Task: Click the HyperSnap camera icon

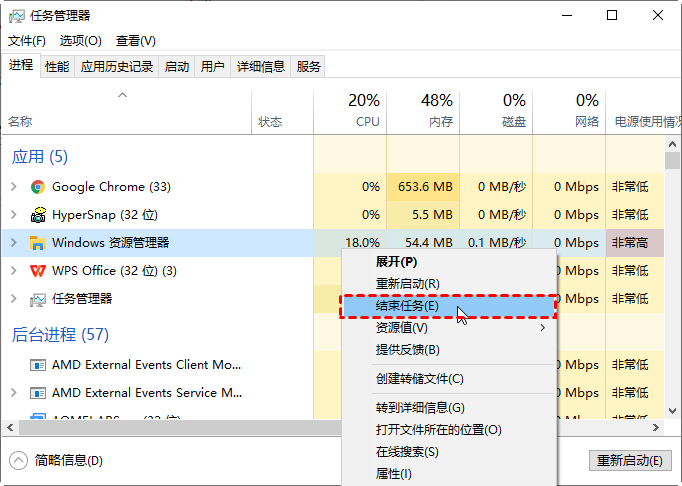Action: pyautogui.click(x=38, y=215)
